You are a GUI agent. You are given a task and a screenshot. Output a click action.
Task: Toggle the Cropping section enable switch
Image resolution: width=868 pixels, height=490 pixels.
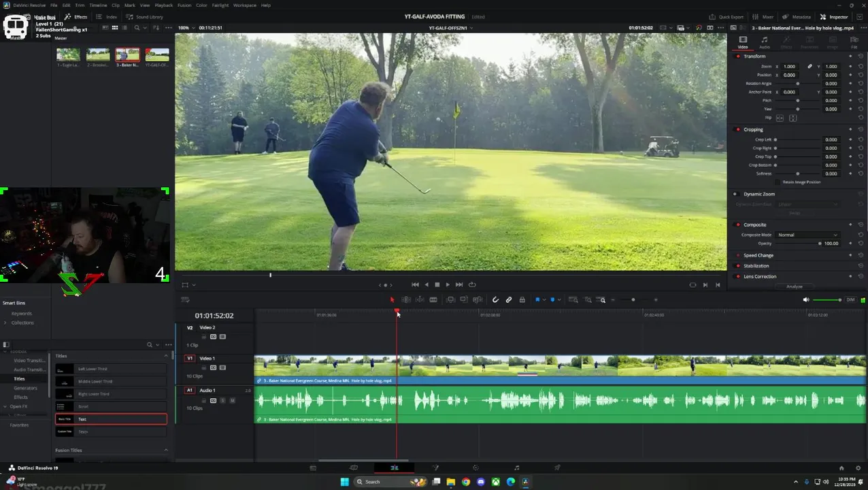click(738, 129)
